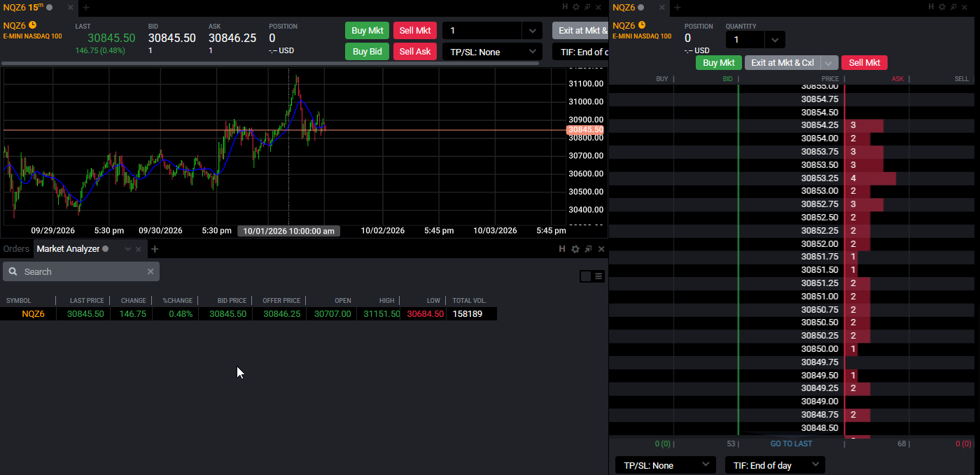Image resolution: width=980 pixels, height=475 pixels.
Task: Open the chart TP/SL: None dropdown
Action: tap(493, 52)
